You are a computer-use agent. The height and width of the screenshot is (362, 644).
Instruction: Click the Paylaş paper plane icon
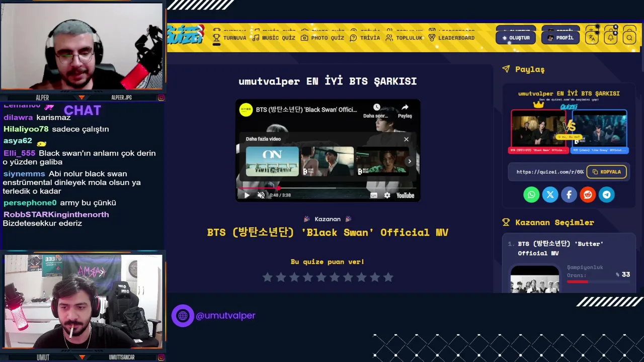[x=506, y=69]
